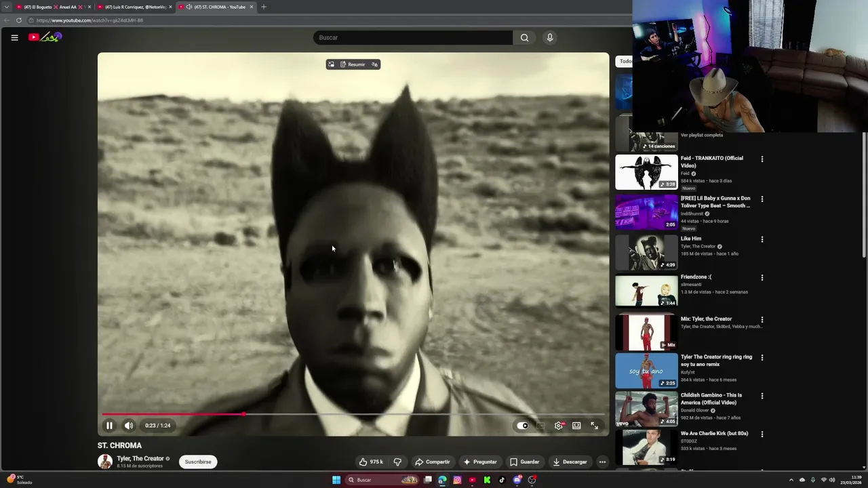Open options menu for Mix: Tyler, the Creator
Viewport: 868px width, 488px height.
[x=762, y=320]
